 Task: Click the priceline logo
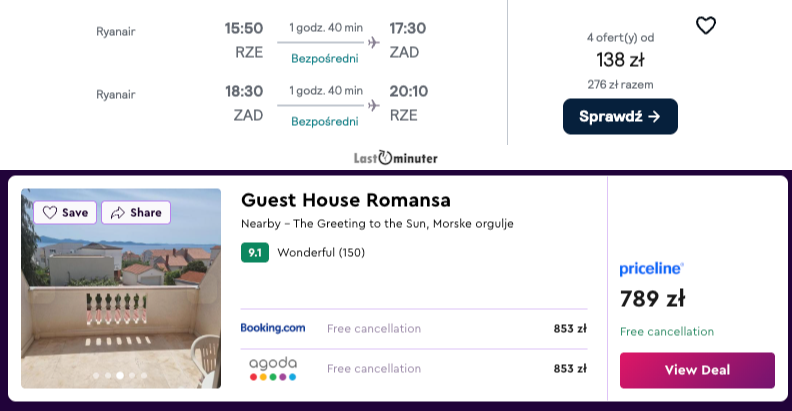pos(652,269)
